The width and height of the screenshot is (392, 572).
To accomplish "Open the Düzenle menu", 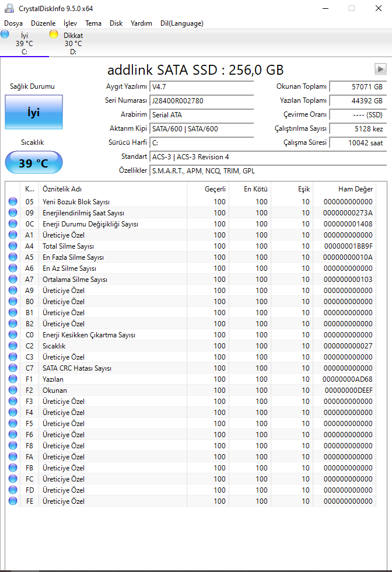I will click(43, 23).
